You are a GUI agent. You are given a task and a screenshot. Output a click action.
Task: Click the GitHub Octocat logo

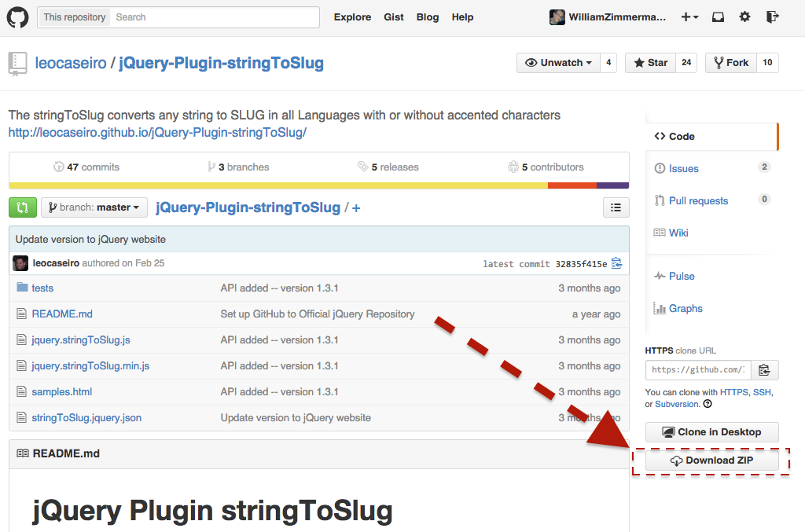coord(17,17)
